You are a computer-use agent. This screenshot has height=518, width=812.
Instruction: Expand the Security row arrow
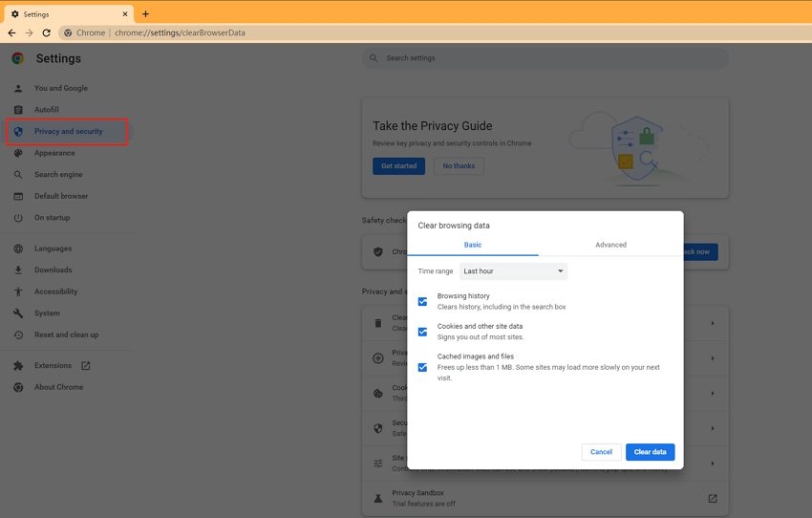point(713,428)
